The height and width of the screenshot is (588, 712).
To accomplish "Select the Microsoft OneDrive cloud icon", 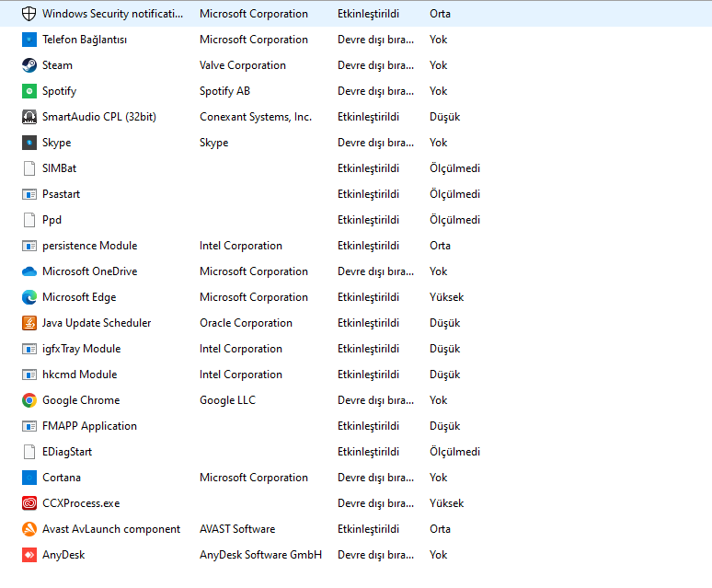I will coord(29,271).
